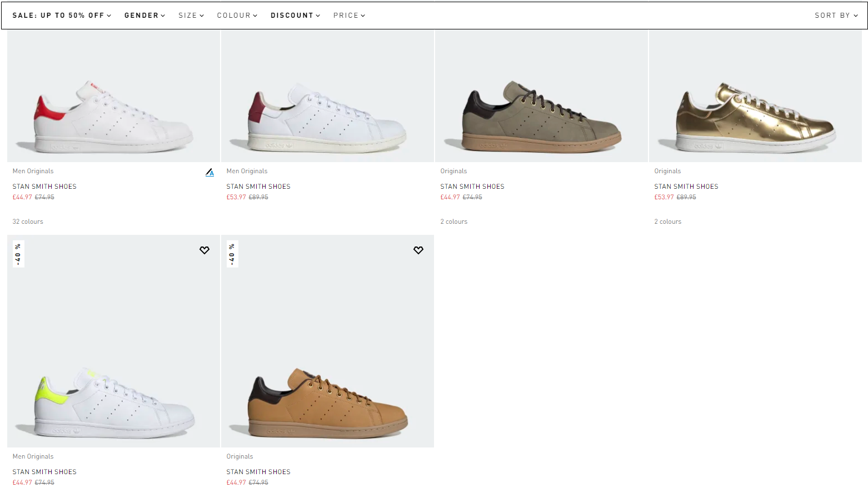Image resolution: width=868 pixels, height=503 pixels.
Task: Click 'Men Originals' label under burgundy-heel shoe
Action: point(247,171)
